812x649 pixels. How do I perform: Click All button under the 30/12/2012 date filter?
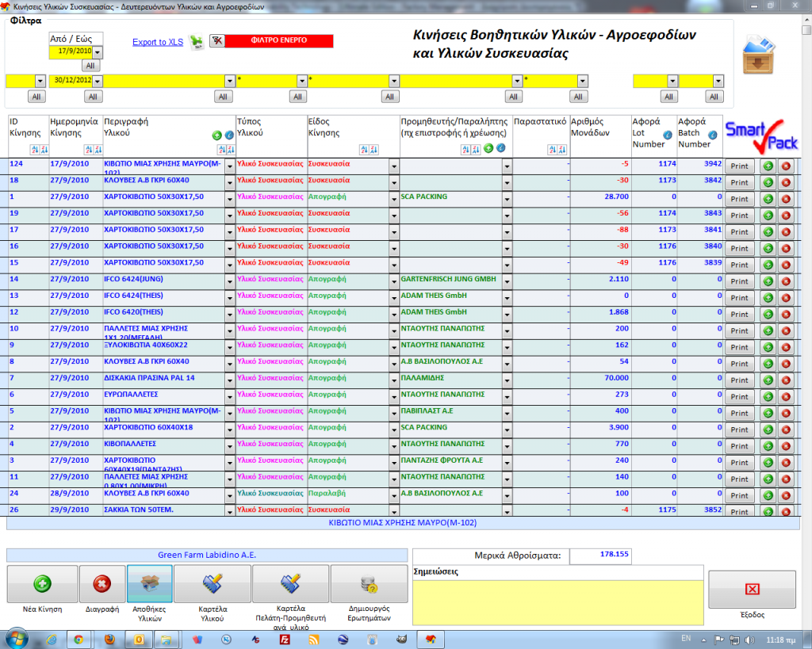click(x=93, y=97)
